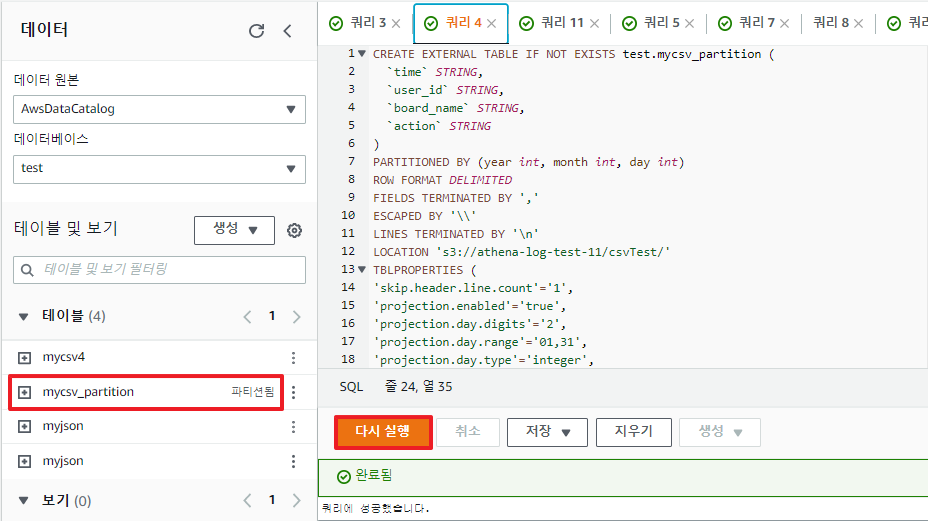Select the mycsv_partition table name
The width and height of the screenshot is (928, 521).
[88, 392]
